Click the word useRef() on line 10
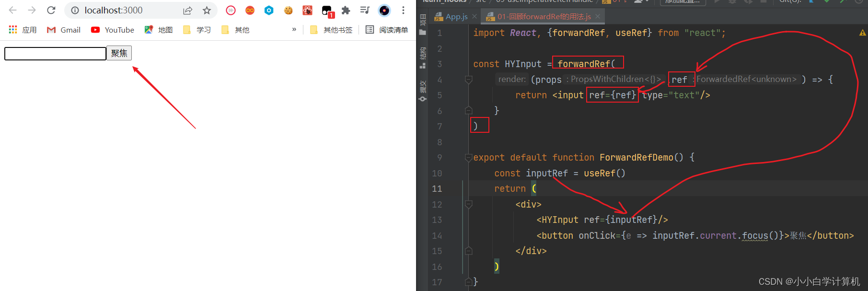 click(x=604, y=173)
